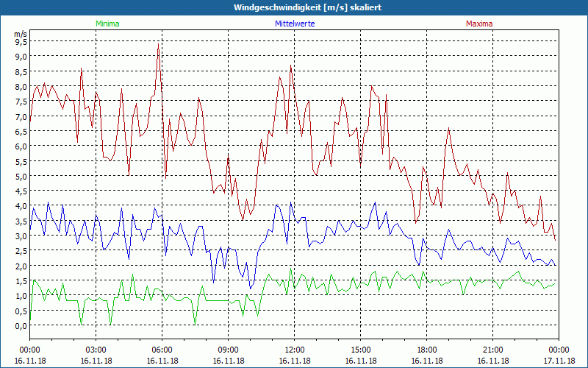Select the red Maxima legend label

click(479, 24)
